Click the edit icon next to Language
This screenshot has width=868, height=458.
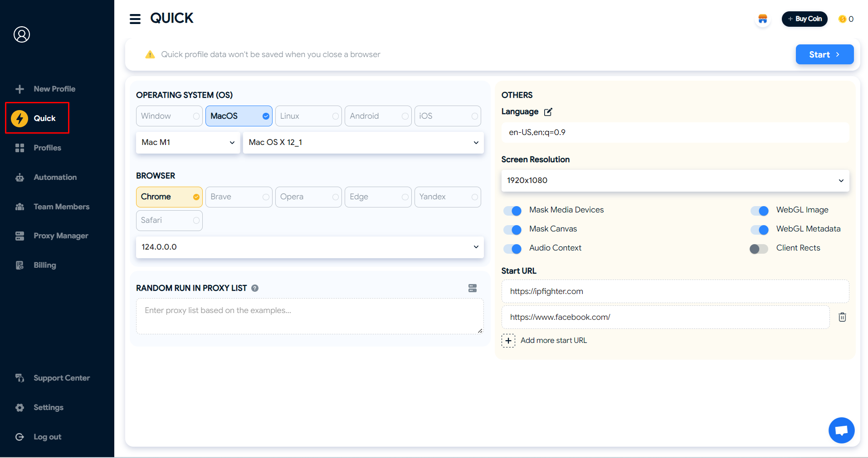point(548,112)
